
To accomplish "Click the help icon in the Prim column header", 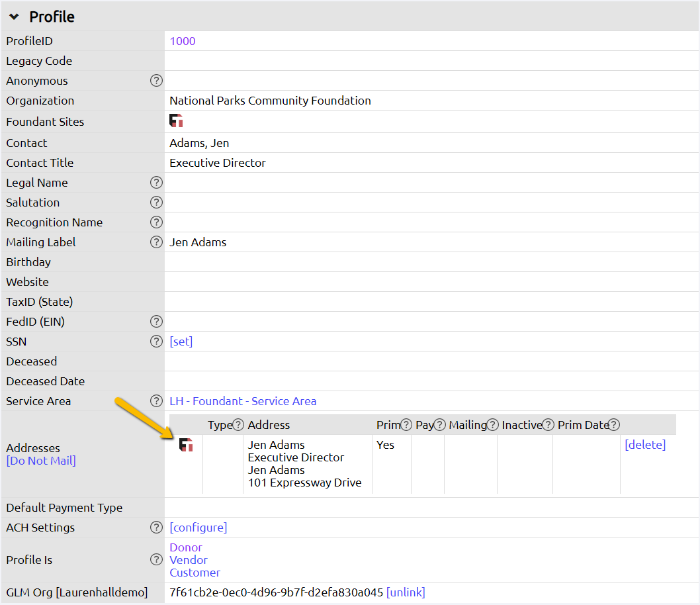I will click(407, 424).
